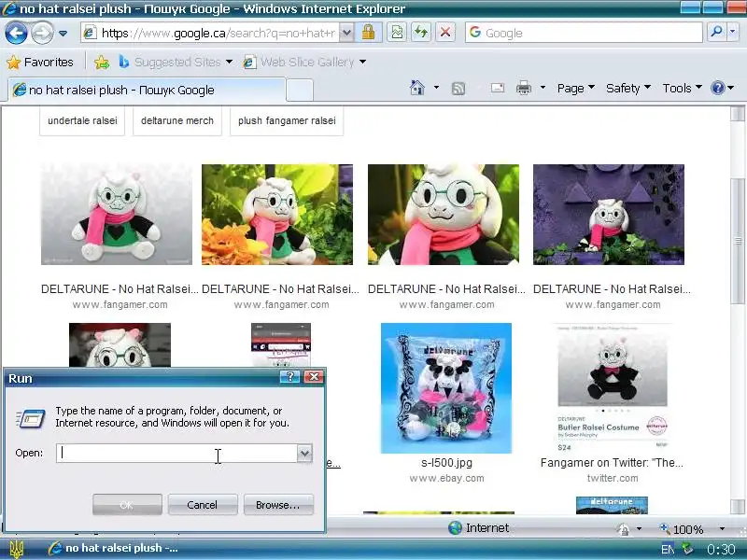Viewport: 747px width, 560px height.
Task: Click the magnifier search button
Action: [716, 33]
